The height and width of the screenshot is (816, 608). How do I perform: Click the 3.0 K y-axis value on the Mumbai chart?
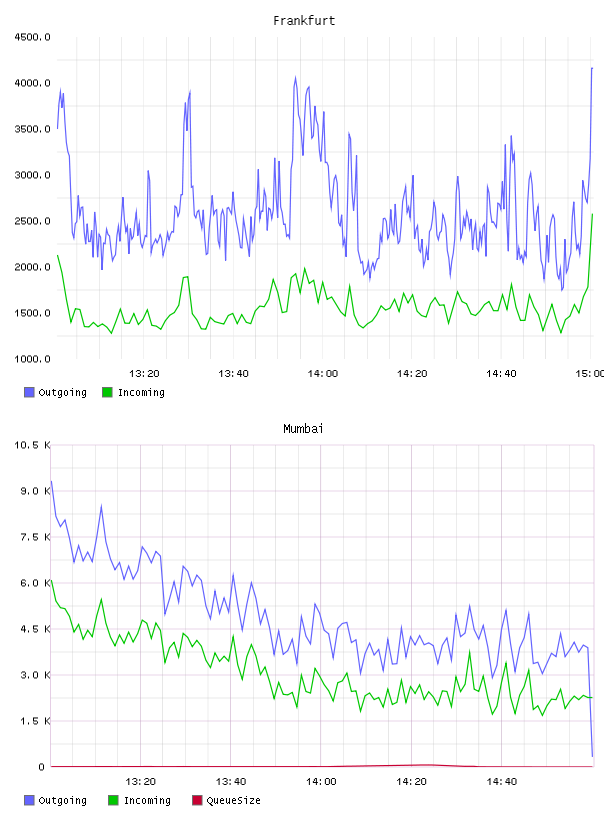pyautogui.click(x=35, y=675)
